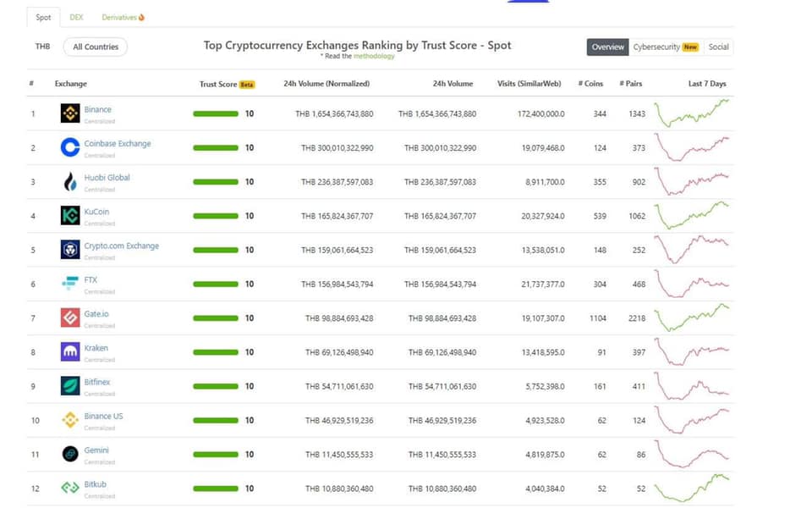Open the All Countries filter dropdown
This screenshot has width=812, height=508.
coord(96,47)
